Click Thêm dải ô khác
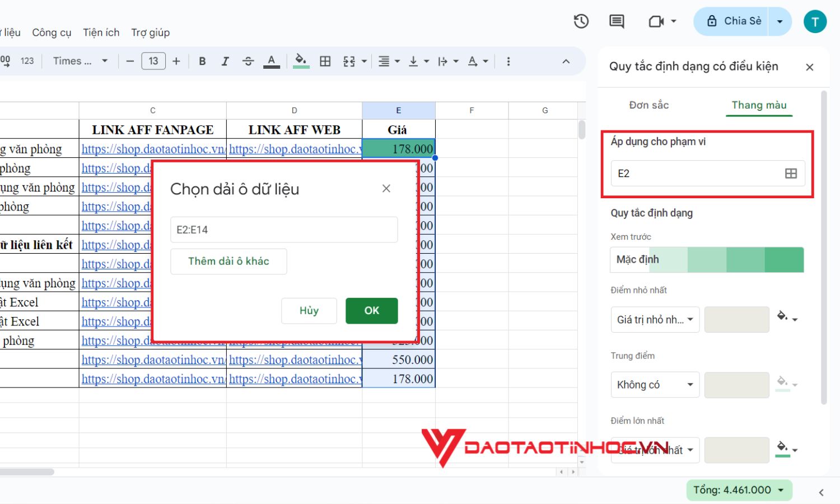The image size is (840, 504). 228,261
